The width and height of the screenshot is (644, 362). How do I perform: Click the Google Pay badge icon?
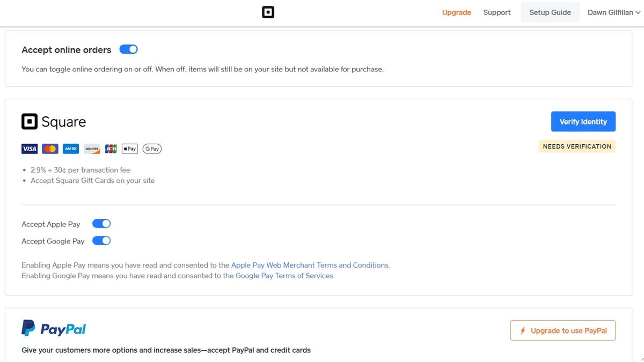[x=152, y=149]
